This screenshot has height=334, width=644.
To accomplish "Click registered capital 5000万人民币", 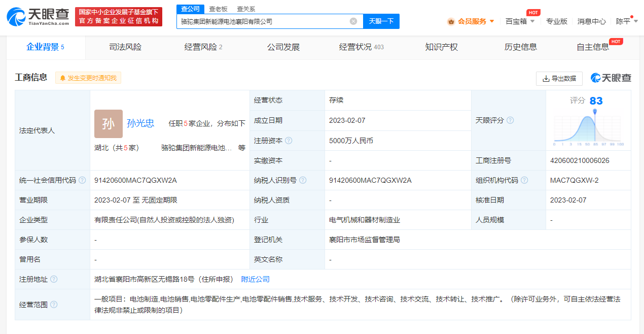I will pyautogui.click(x=351, y=141).
